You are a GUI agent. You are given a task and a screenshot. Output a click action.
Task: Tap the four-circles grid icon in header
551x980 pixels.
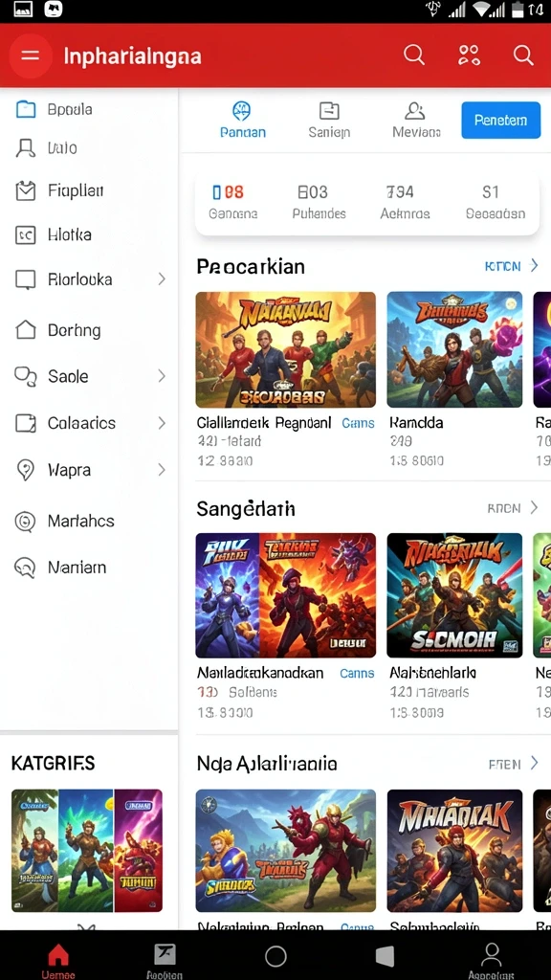(x=469, y=55)
